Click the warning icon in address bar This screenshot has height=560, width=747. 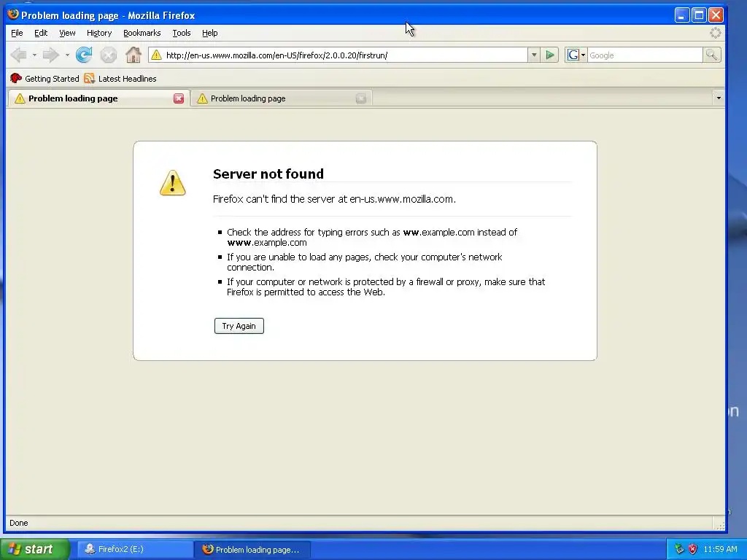(x=156, y=55)
